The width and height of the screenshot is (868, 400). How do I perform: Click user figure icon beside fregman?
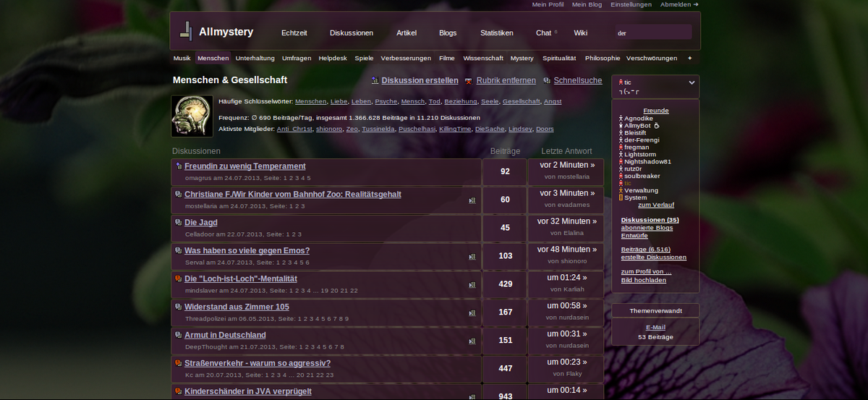click(621, 147)
